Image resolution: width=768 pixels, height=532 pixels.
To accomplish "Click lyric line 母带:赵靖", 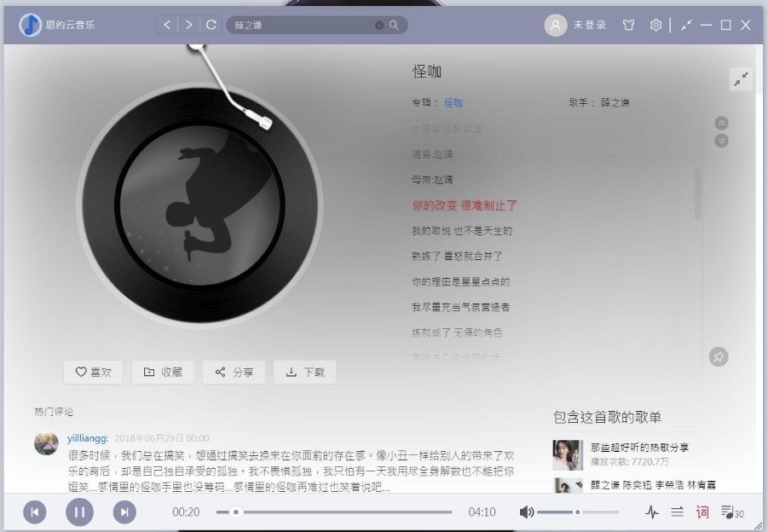I will click(x=432, y=180).
